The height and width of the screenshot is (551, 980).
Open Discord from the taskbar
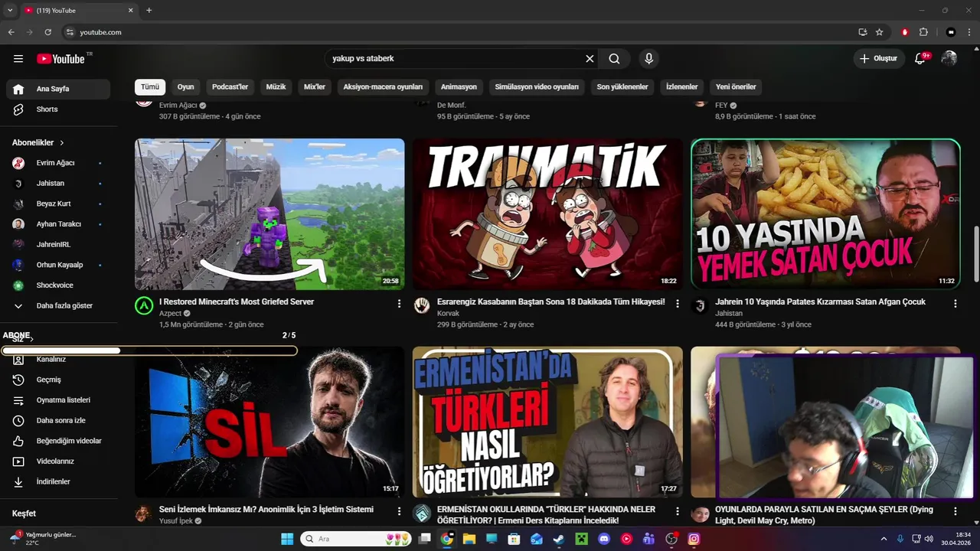(x=604, y=539)
